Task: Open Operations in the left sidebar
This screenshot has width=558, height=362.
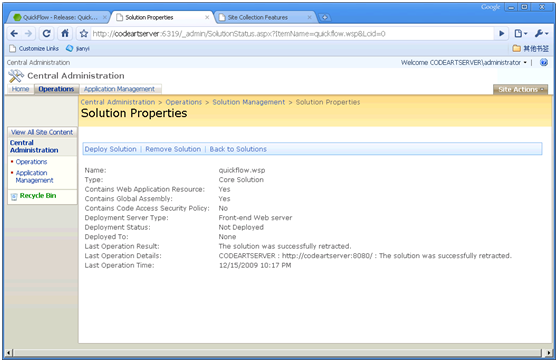Action: point(31,162)
